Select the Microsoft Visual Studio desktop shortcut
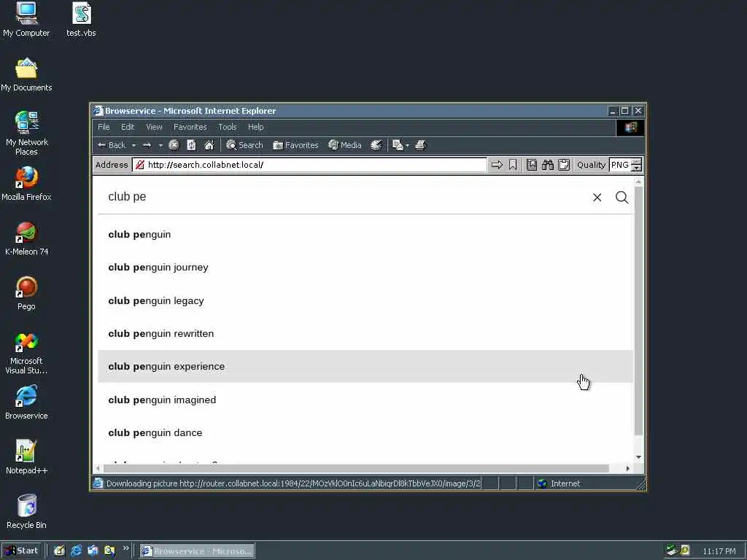This screenshot has width=747, height=560. click(x=26, y=353)
